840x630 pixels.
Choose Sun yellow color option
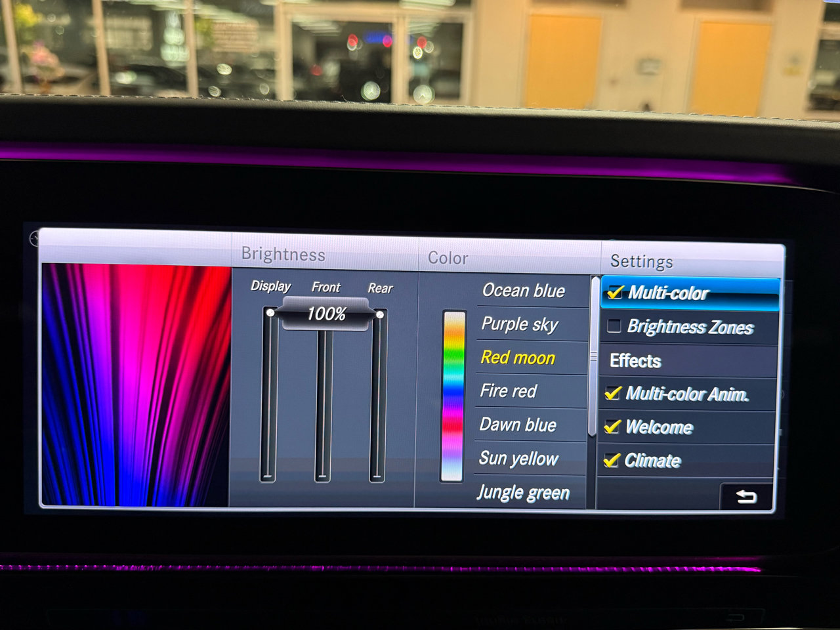(518, 458)
